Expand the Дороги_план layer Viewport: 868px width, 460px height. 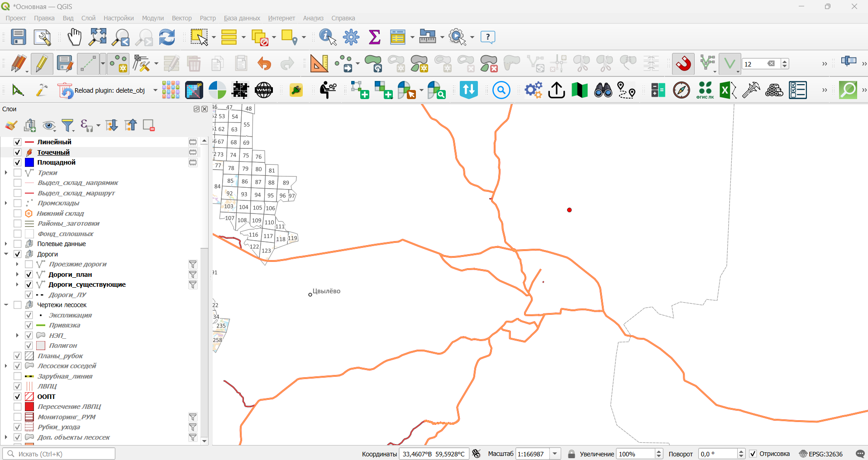pyautogui.click(x=17, y=275)
